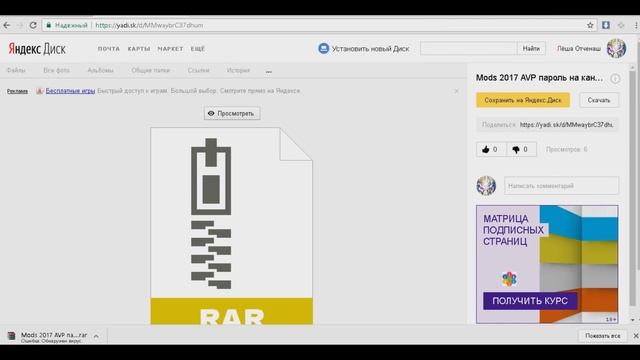Go back with the browser back arrow

[7, 25]
